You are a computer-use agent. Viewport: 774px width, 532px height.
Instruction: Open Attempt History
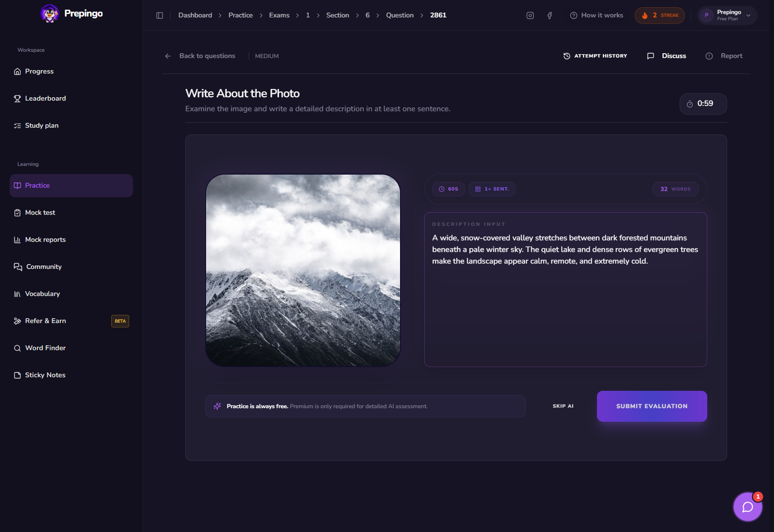tap(595, 56)
